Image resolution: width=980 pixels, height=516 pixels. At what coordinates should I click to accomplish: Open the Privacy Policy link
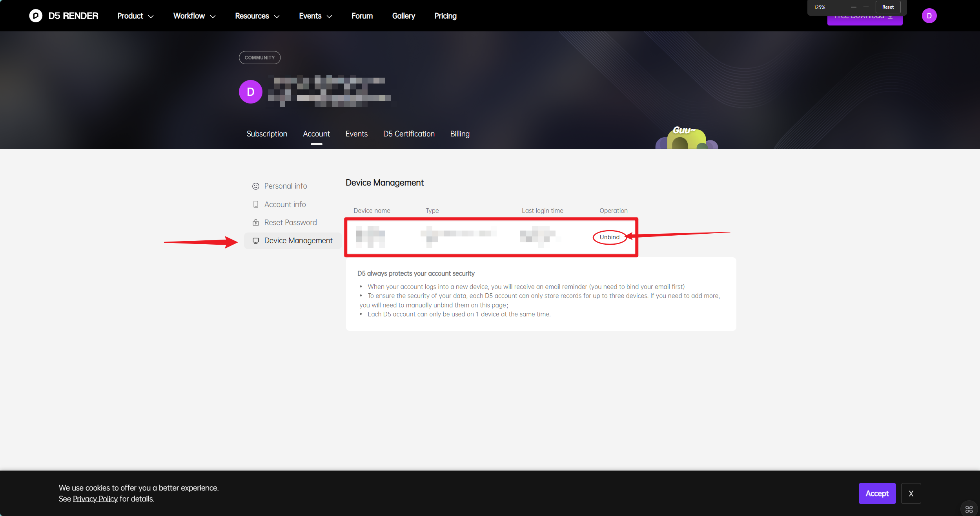tap(95, 499)
